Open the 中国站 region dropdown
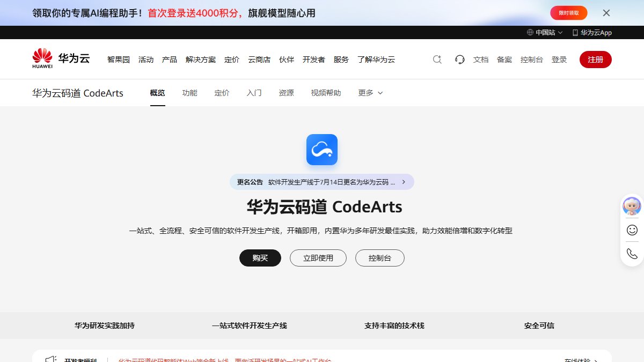 click(x=545, y=33)
